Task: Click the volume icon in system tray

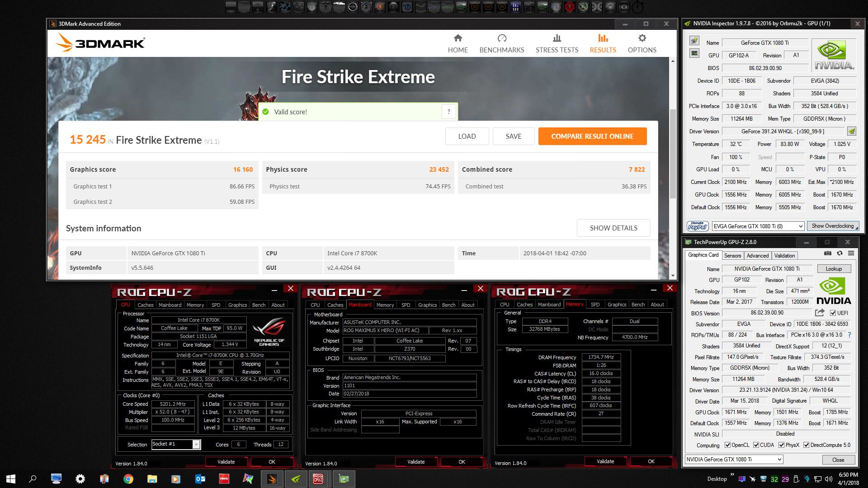Action: coord(828,479)
